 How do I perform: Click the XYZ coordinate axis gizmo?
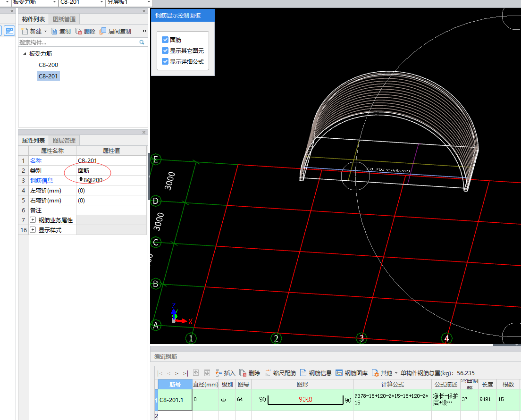(181, 314)
